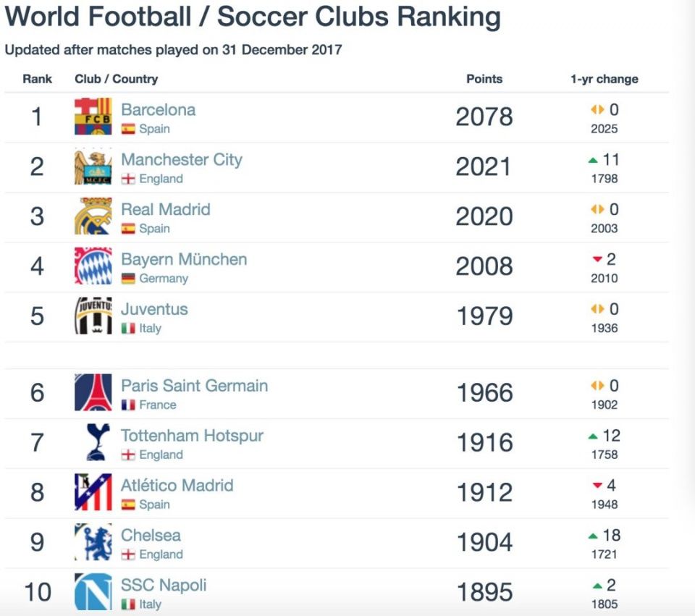The height and width of the screenshot is (616, 695).
Task: Click the Barcelona club crest icon
Action: click(93, 117)
